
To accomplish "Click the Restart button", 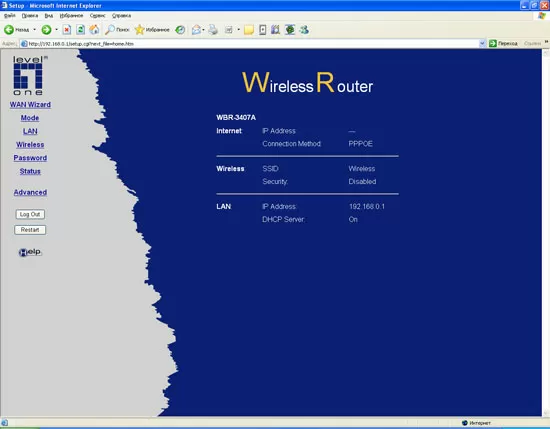I will coord(30,230).
